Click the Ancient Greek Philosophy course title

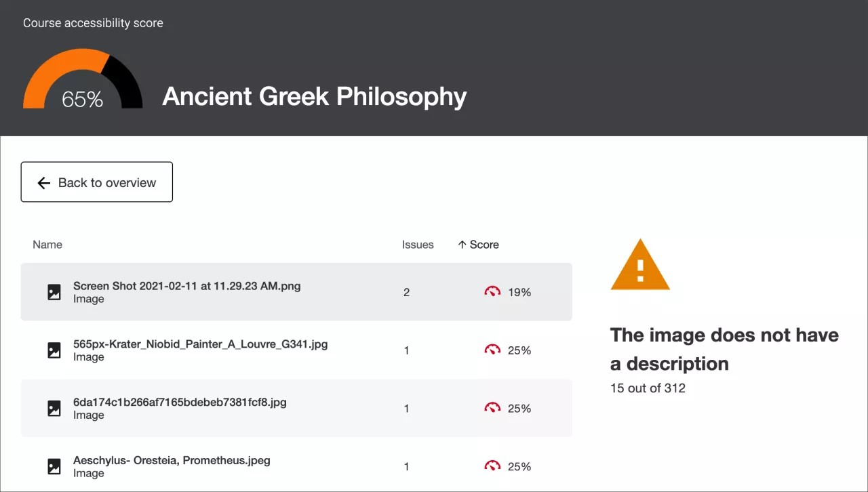click(315, 96)
